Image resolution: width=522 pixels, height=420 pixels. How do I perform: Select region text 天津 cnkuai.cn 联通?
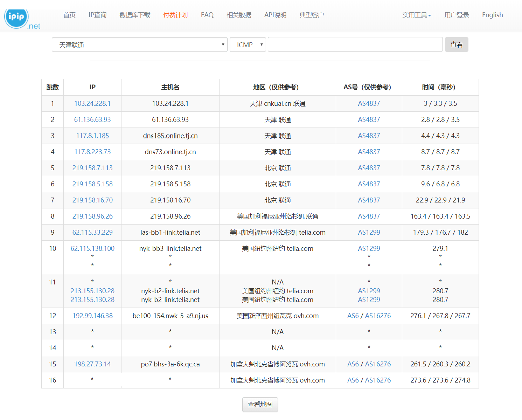tap(278, 104)
